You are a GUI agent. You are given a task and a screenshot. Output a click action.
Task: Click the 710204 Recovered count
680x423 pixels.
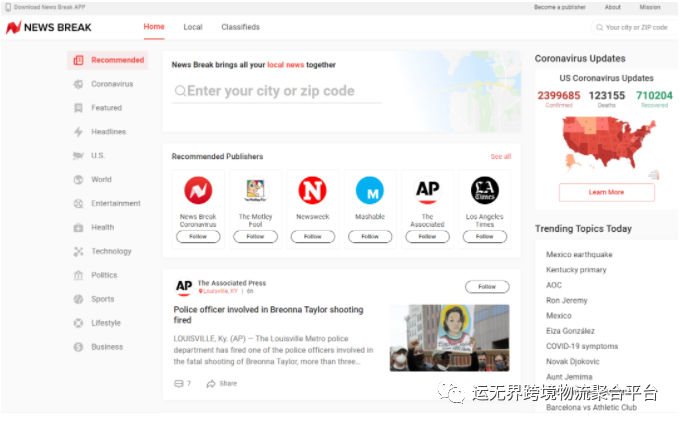654,98
